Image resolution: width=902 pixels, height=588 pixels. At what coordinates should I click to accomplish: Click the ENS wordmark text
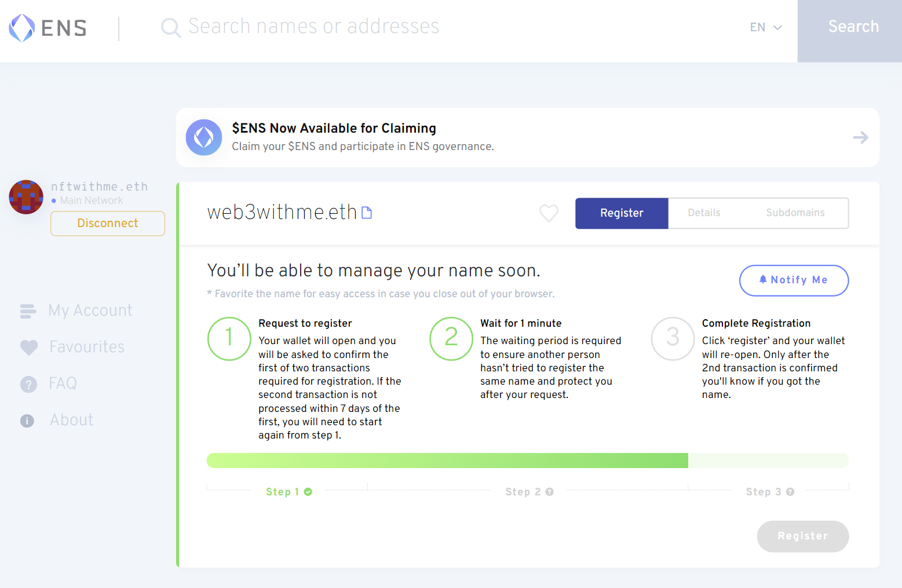(x=64, y=28)
